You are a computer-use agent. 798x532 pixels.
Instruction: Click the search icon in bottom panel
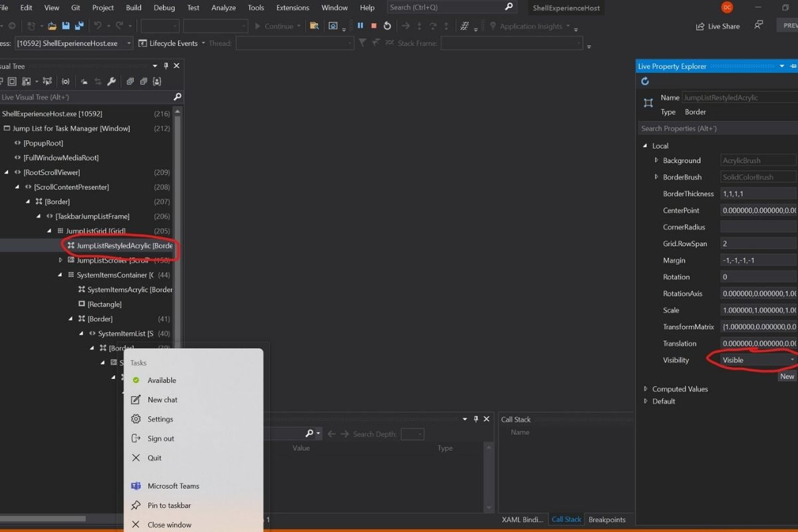pyautogui.click(x=309, y=434)
